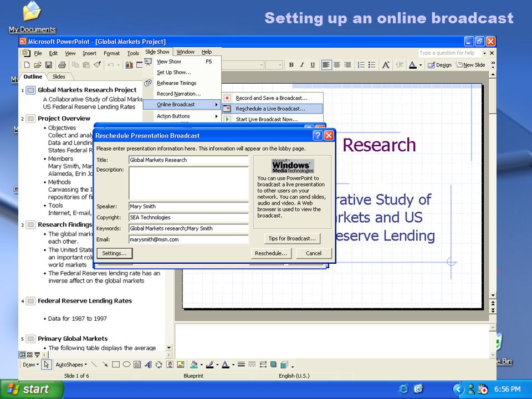
Task: Click the Shadow Style icon
Action: point(273,365)
